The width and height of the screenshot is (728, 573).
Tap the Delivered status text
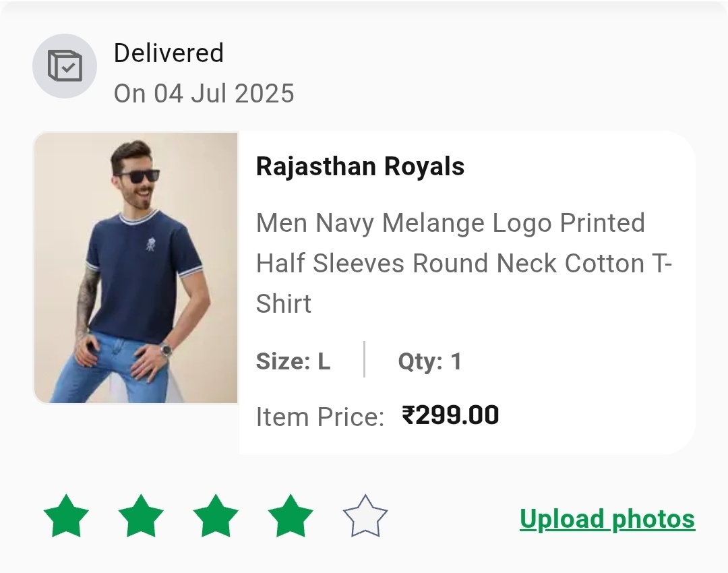click(x=169, y=53)
